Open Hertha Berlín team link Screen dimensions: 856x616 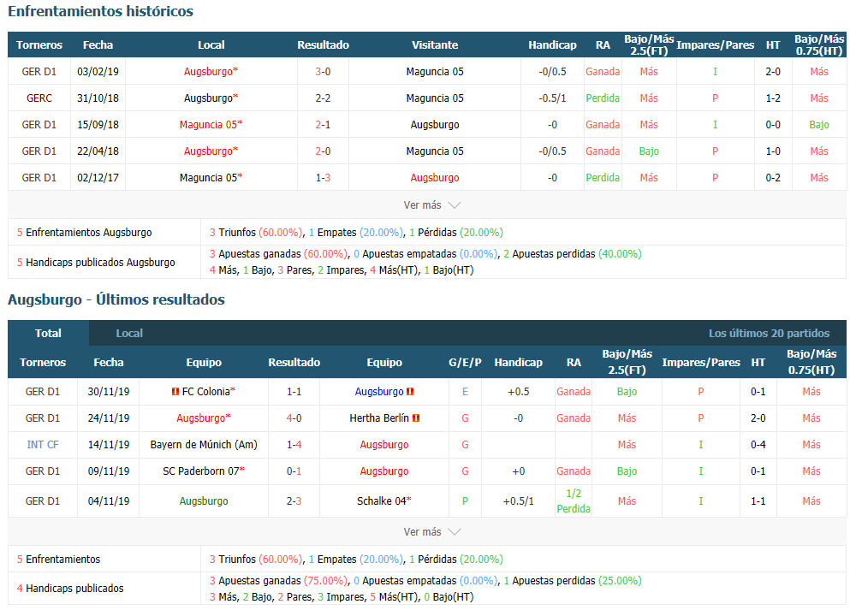point(379,418)
